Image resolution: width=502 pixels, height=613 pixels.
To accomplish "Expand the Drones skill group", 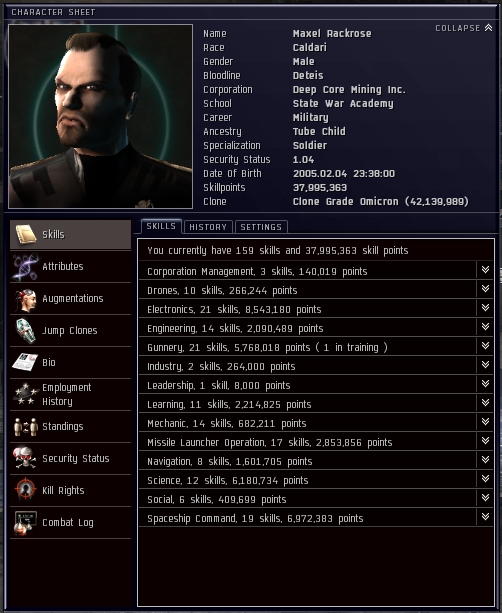I will point(485,289).
